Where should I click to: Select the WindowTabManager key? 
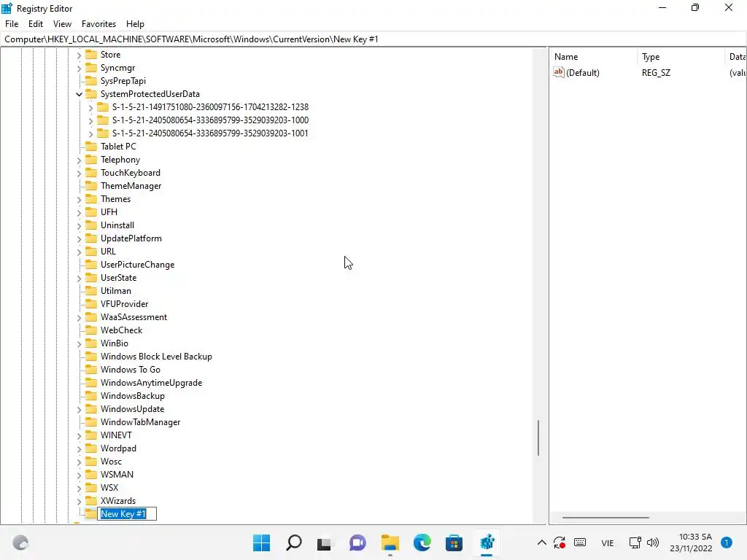click(140, 422)
